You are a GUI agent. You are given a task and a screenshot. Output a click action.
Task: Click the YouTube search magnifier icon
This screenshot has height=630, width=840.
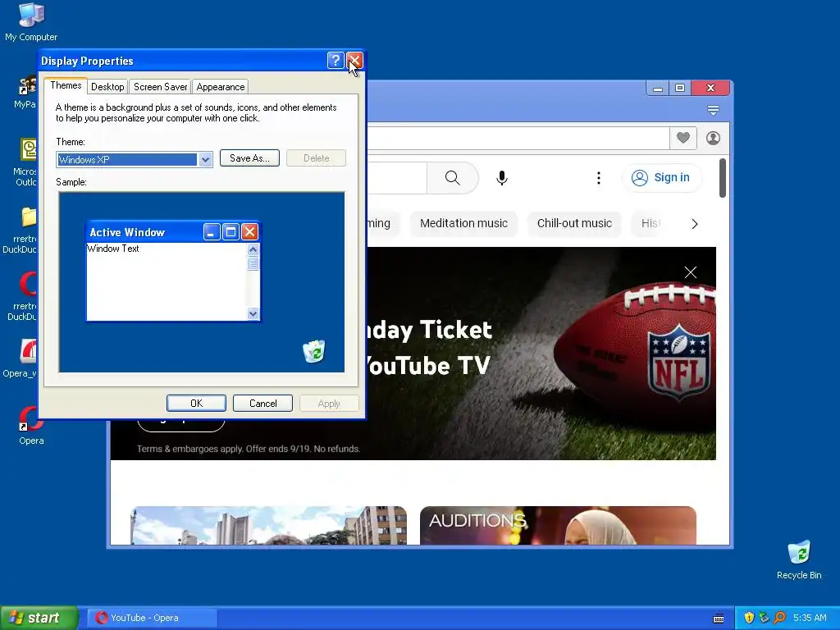click(453, 178)
